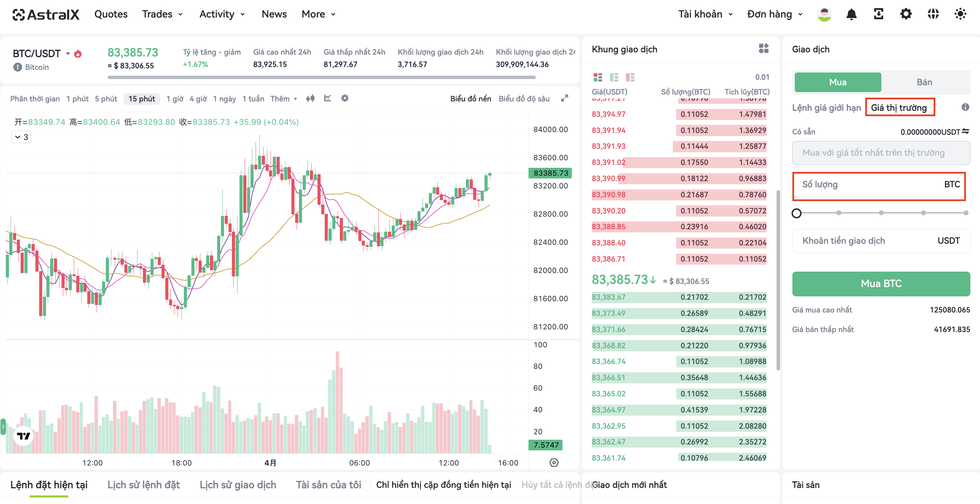Select the Lệnh giá giới hạn order type
Screen dimensions: 980x504
pos(826,108)
